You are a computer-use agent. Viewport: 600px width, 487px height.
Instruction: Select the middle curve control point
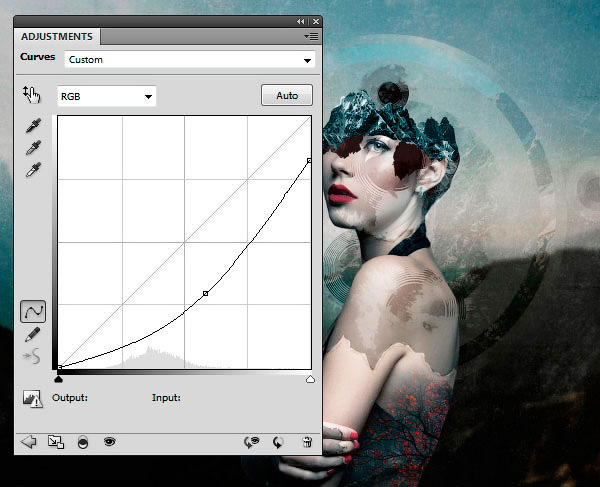pyautogui.click(x=205, y=293)
